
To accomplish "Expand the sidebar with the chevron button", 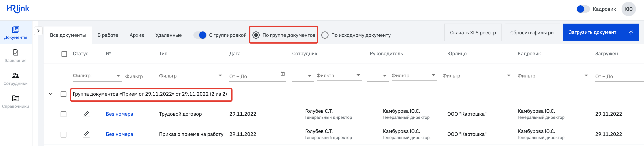I will [x=38, y=31].
